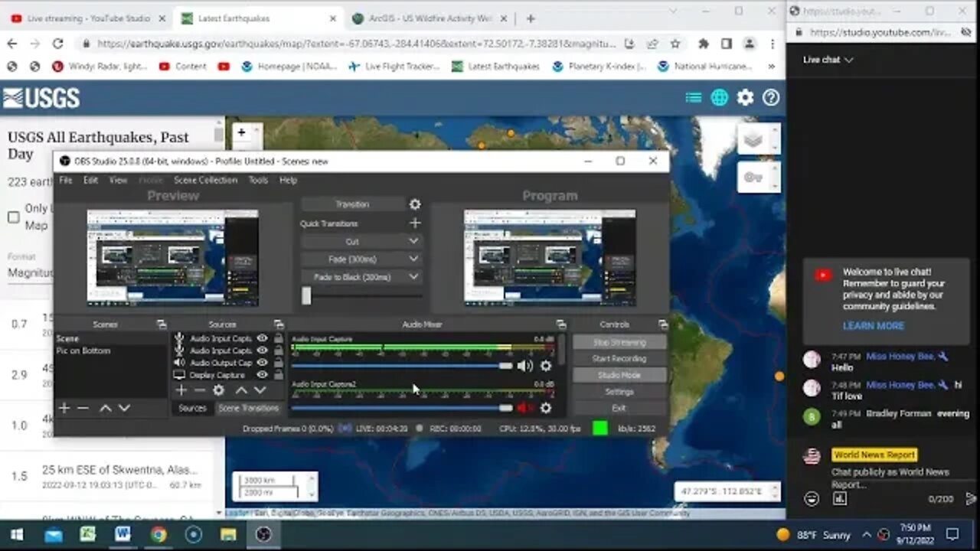Open the OBS Edit menu

pyautogui.click(x=90, y=180)
